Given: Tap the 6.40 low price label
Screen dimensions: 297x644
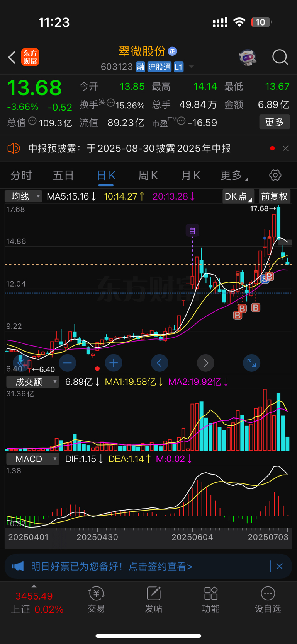Looking at the screenshot, I should coord(44,370).
